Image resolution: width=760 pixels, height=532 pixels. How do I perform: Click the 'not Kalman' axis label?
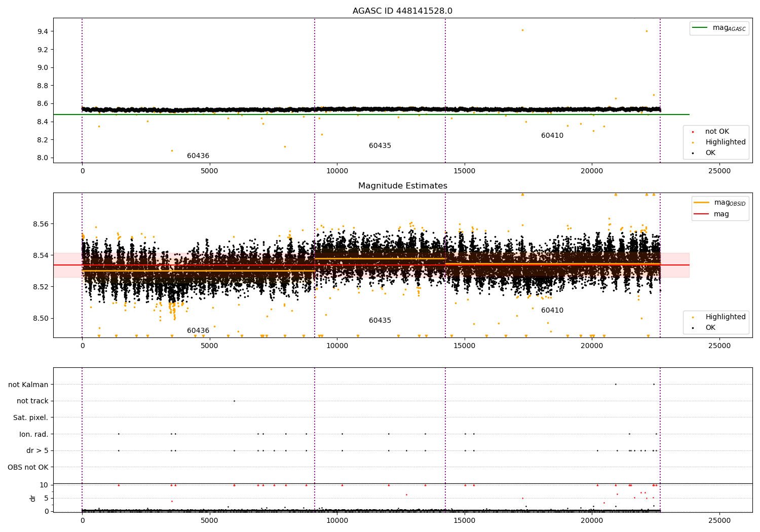pos(28,385)
